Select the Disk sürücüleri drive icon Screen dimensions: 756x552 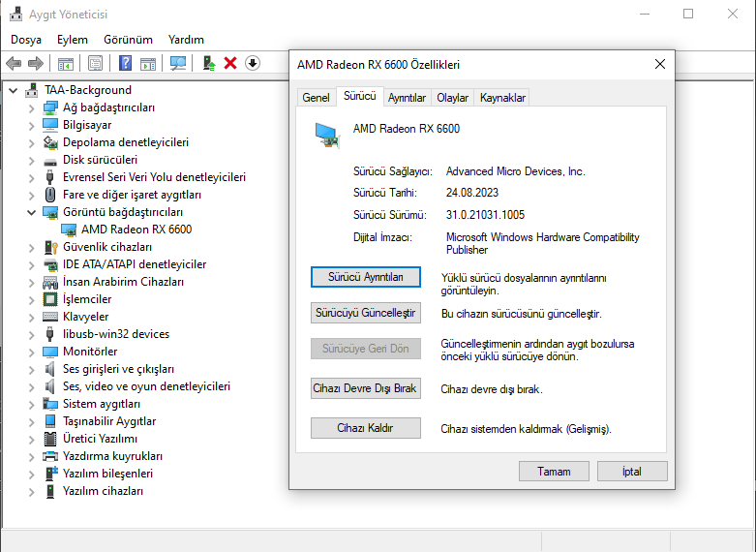50,161
